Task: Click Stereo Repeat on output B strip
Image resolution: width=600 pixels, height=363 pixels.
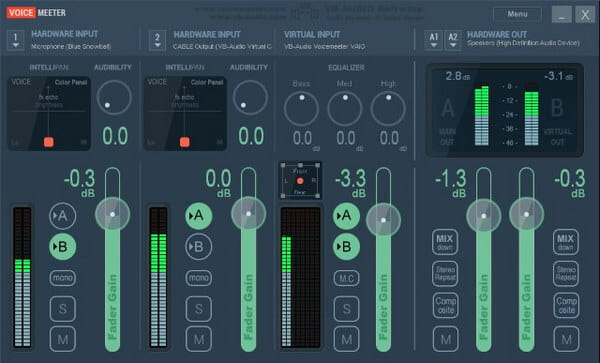Action: pyautogui.click(x=566, y=273)
